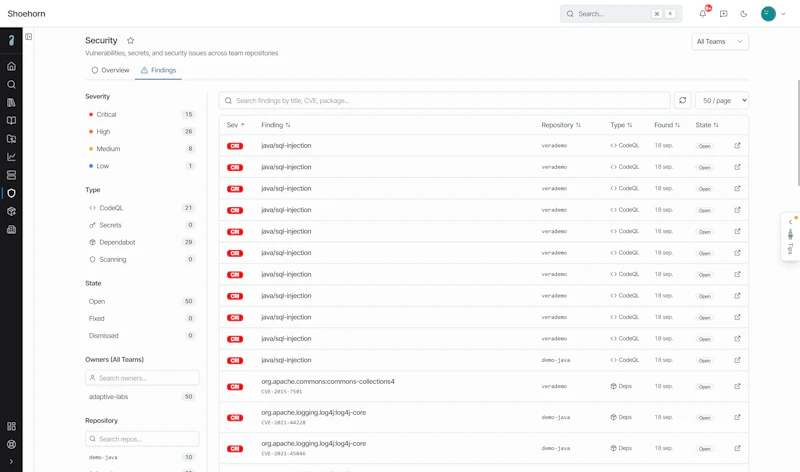Filter by Low severity
The image size is (800, 472).
(141, 166)
